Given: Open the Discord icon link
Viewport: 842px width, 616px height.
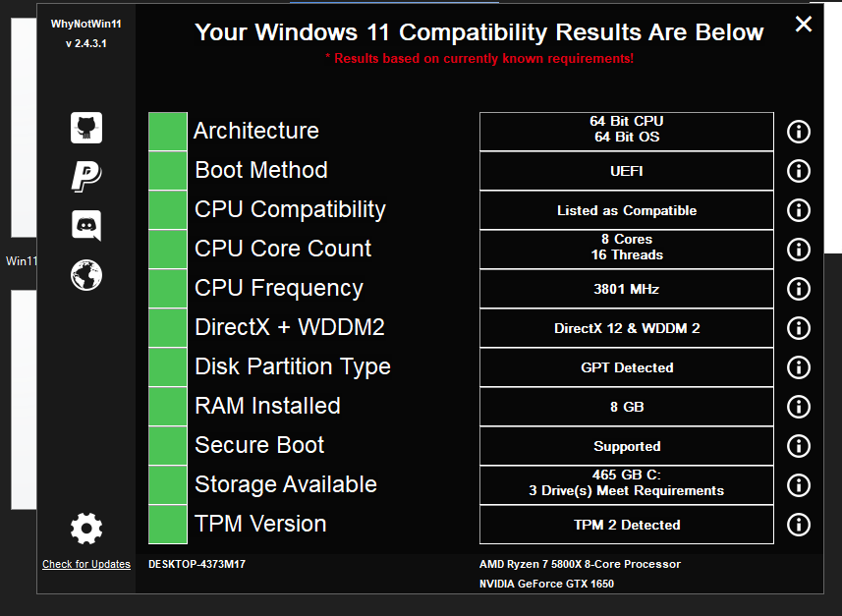Looking at the screenshot, I should pyautogui.click(x=86, y=225).
